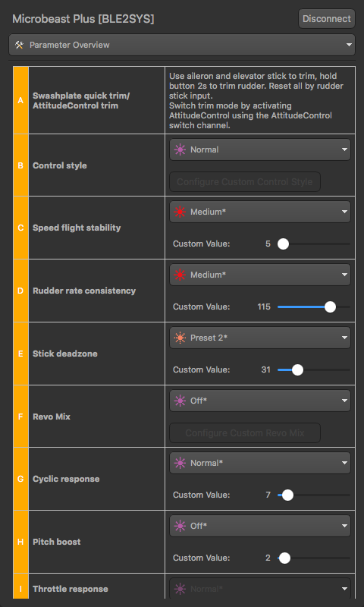Click the trim instructions text in row A

[256, 101]
